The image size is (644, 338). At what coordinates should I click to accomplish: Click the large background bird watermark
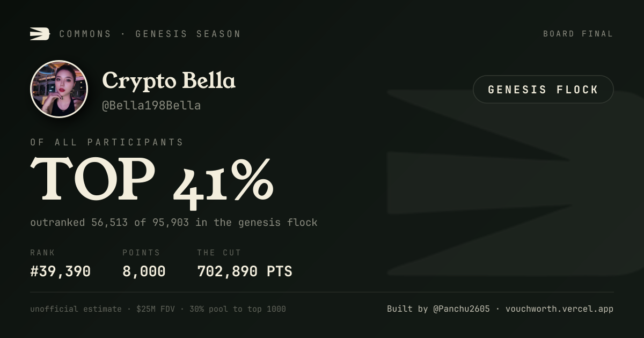[515, 182]
